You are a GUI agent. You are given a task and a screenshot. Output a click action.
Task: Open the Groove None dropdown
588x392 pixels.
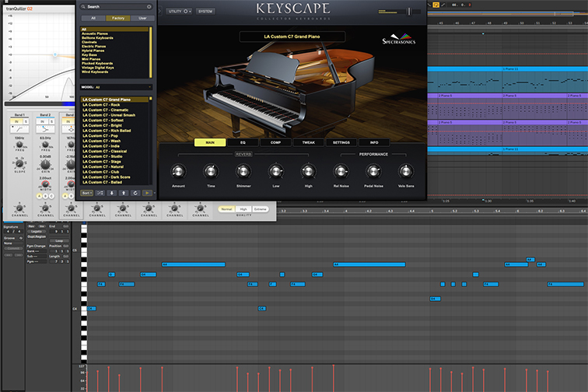pyautogui.click(x=13, y=243)
